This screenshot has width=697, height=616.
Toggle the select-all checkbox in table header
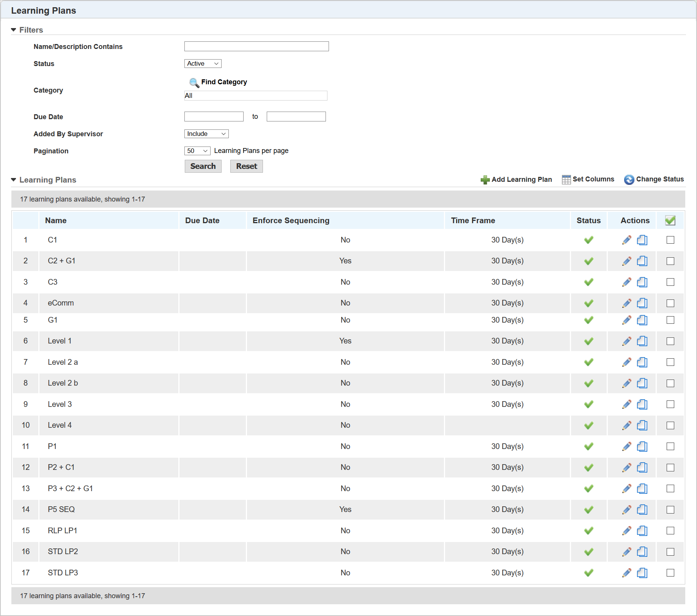(670, 221)
